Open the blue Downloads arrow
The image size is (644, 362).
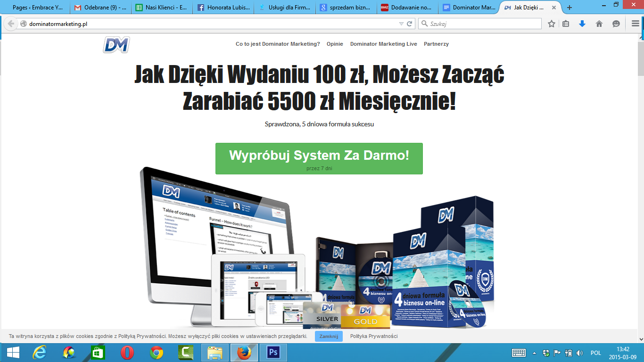(582, 24)
